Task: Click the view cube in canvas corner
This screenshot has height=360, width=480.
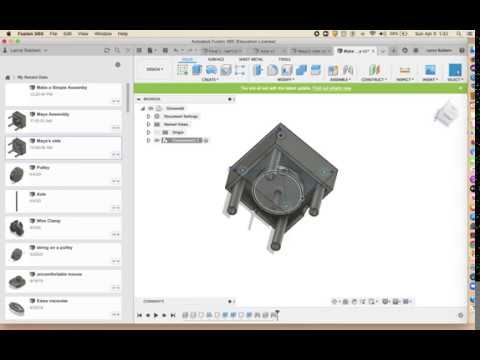Action: pyautogui.click(x=447, y=114)
